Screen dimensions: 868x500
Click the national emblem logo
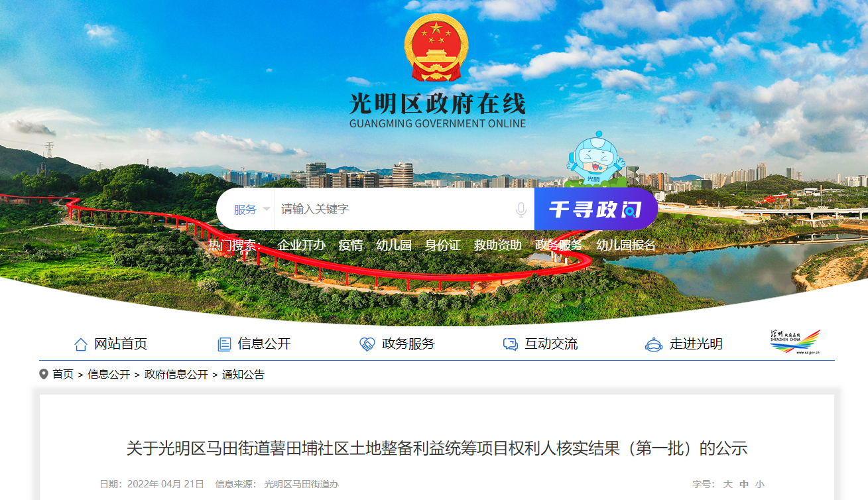point(436,48)
